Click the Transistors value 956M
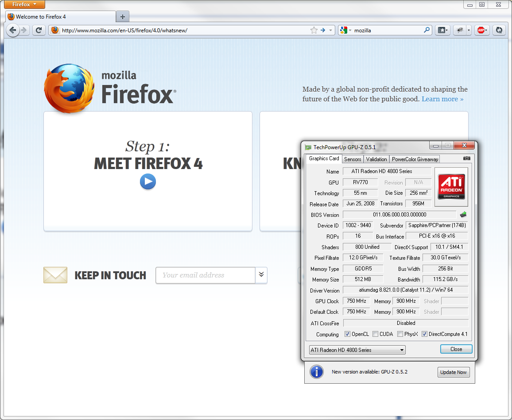 [x=418, y=204]
